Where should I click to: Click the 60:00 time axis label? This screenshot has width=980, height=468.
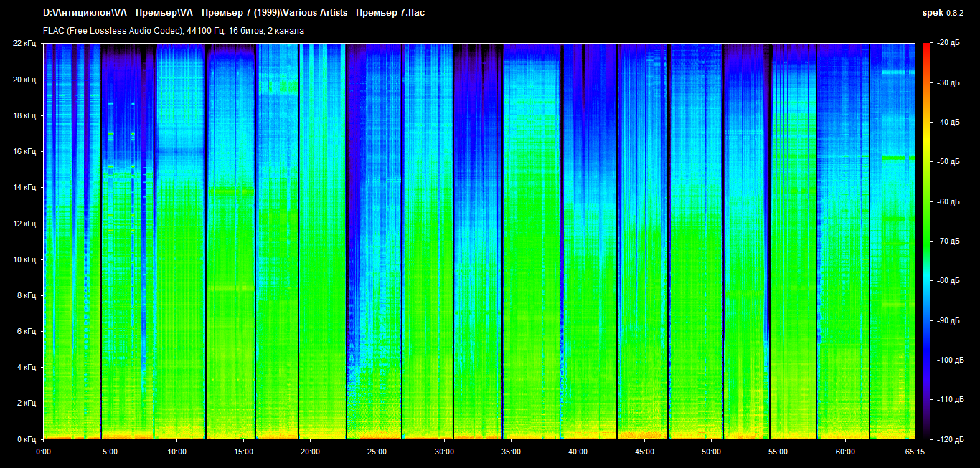point(844,452)
